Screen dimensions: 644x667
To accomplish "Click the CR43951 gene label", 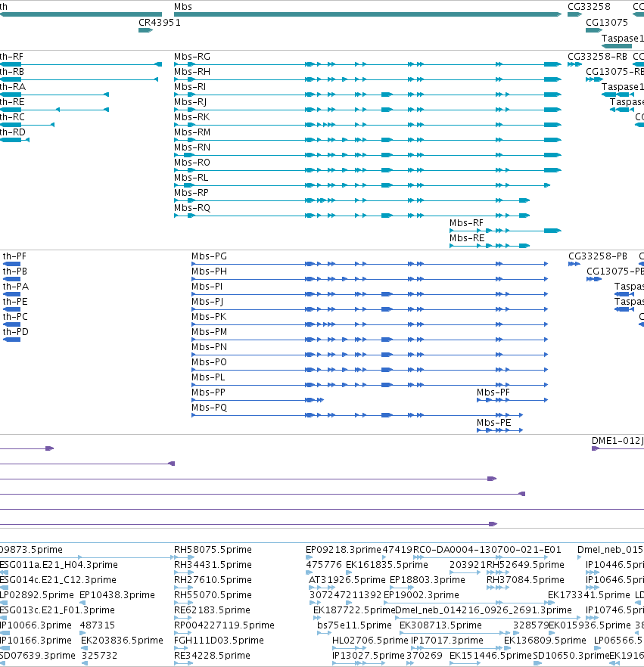I will click(x=160, y=23).
